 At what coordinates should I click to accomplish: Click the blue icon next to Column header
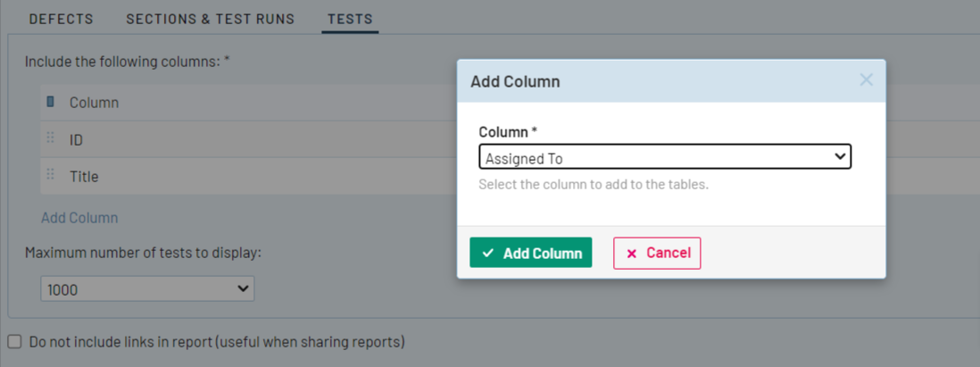click(51, 102)
